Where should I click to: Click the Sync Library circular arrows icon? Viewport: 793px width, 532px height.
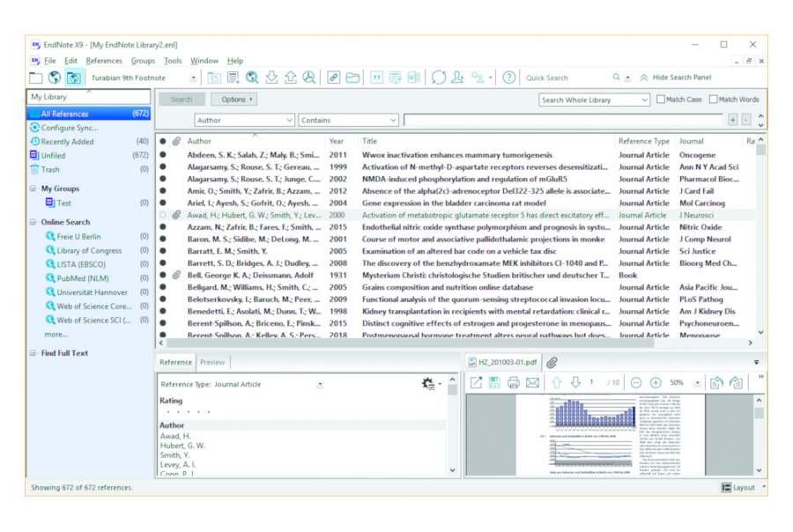(439, 78)
